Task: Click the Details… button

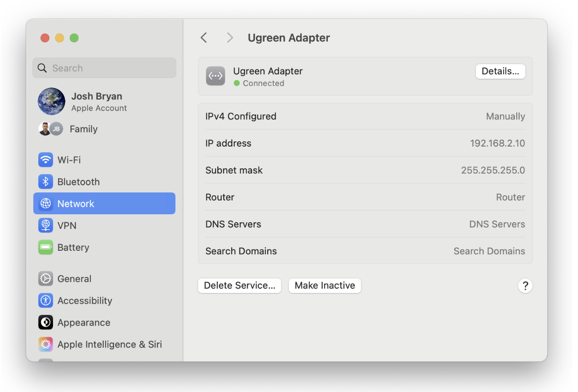Action: [x=500, y=71]
